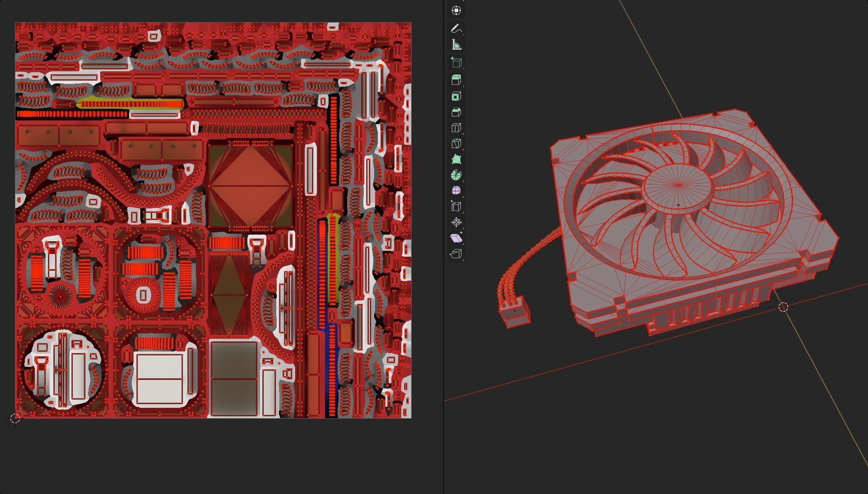868x494 pixels.
Task: Select the Rip Region tool
Action: (456, 254)
